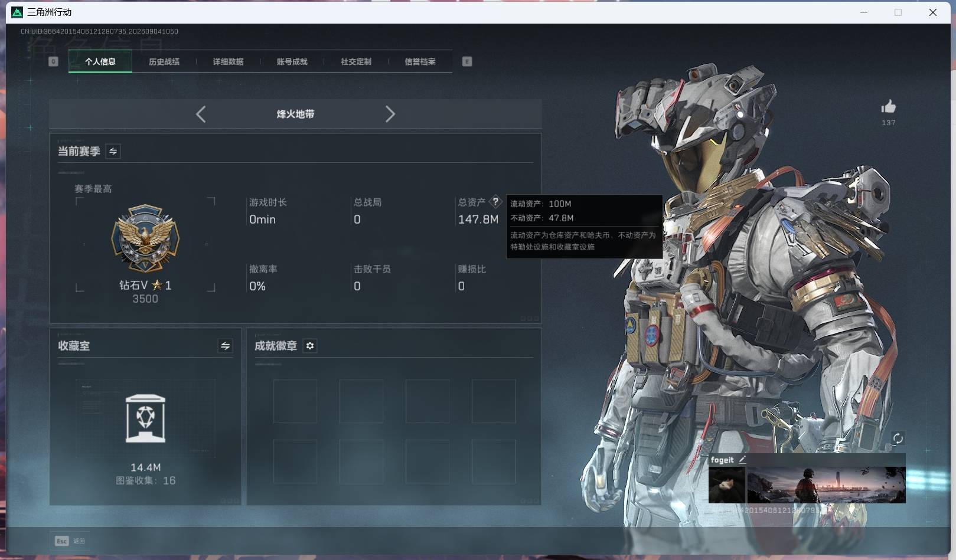Click the 总资产 help question mark icon

(x=495, y=201)
